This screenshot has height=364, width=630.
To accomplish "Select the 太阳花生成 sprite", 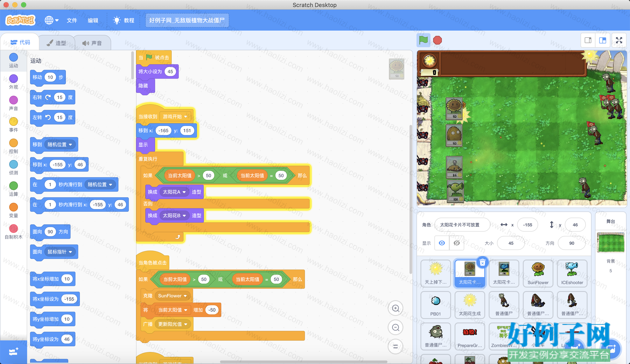I will [470, 305].
